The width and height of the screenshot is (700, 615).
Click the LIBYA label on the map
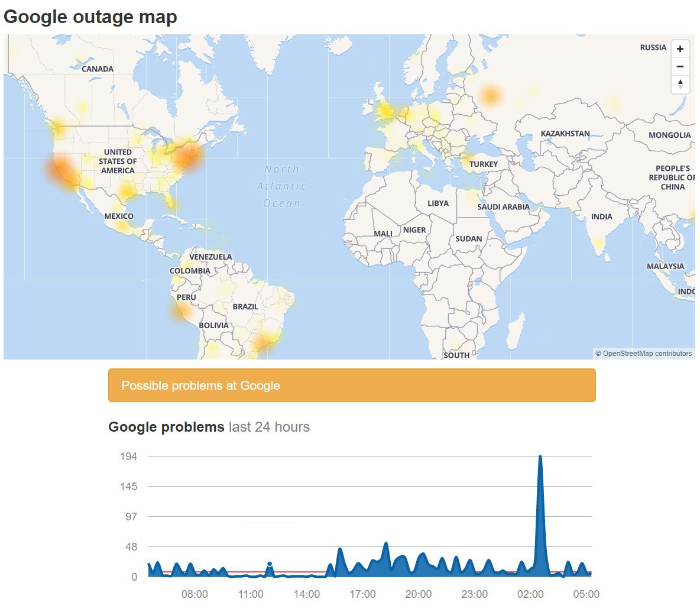[x=438, y=203]
